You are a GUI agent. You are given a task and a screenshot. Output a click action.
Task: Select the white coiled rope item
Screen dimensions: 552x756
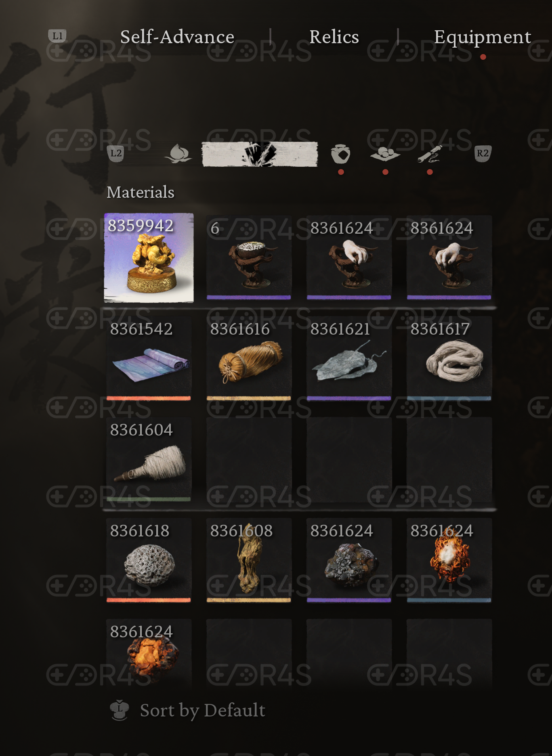pos(449,358)
